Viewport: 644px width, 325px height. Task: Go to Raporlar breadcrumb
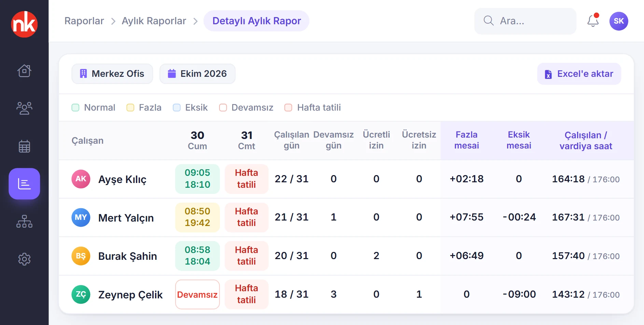coord(84,21)
